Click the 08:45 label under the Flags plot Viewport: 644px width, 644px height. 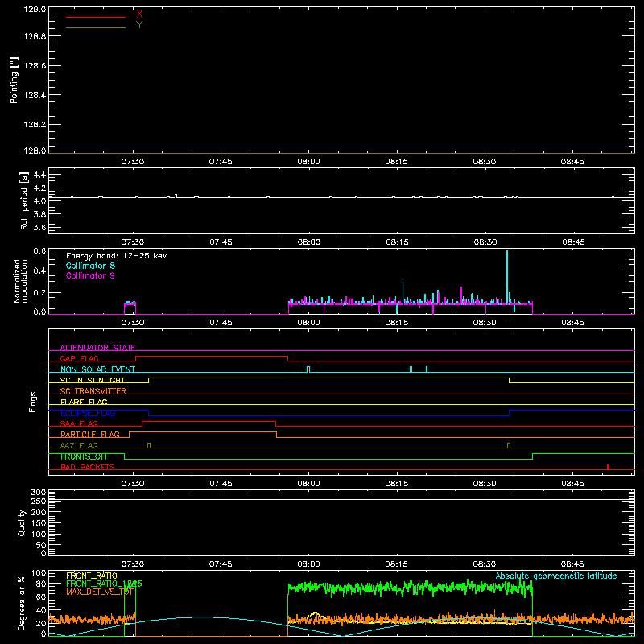[x=572, y=484]
